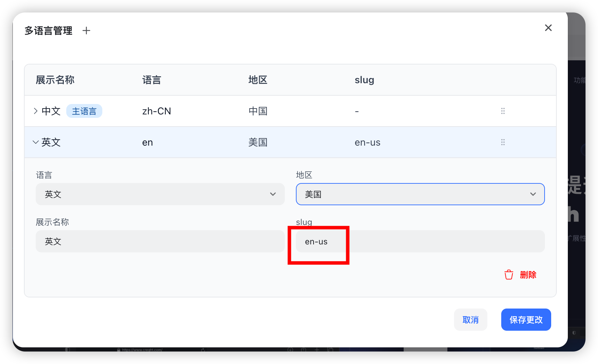This screenshot has width=598, height=364.
Task: Click the 展示名称 input field containing 英文
Action: [160, 241]
